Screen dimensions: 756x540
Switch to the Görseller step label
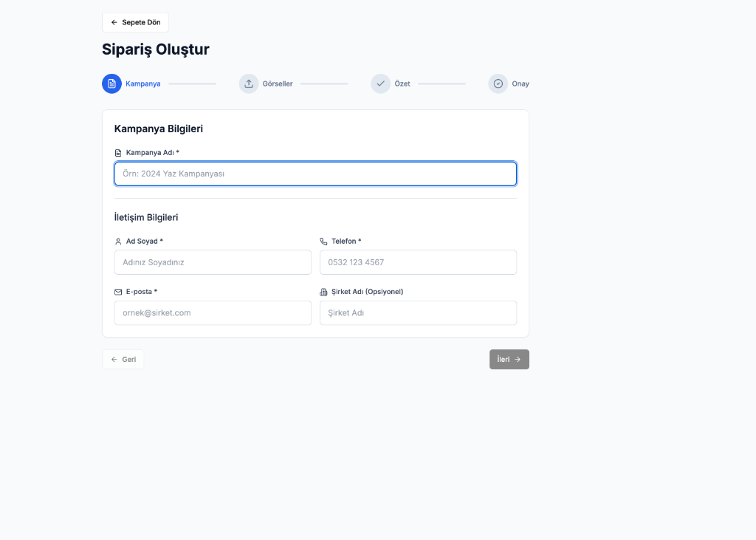click(278, 84)
